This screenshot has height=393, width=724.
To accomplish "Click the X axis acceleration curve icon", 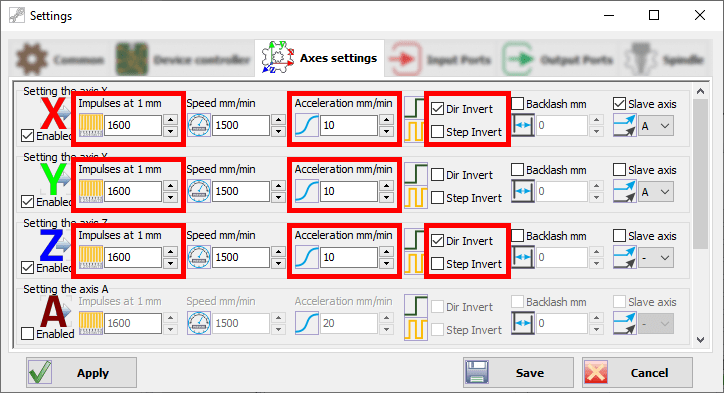I will [307, 125].
